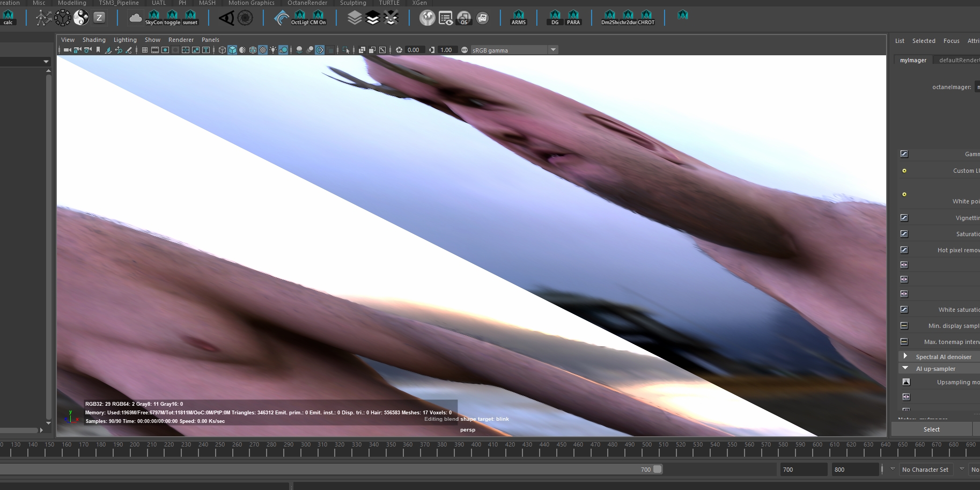Open the List menu in Attribute Editor
Screen dimensions: 980x490
point(900,41)
